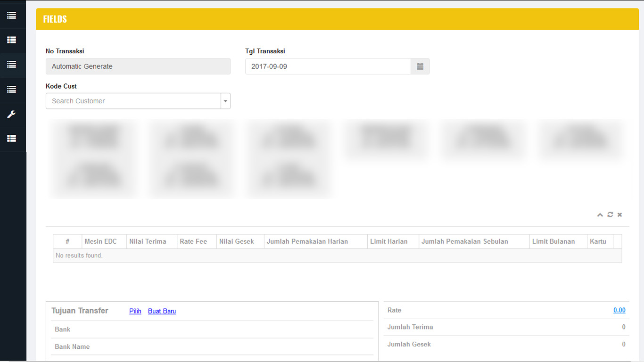Click the Nilai Terima column header
This screenshot has height=362, width=644.
[148, 241]
